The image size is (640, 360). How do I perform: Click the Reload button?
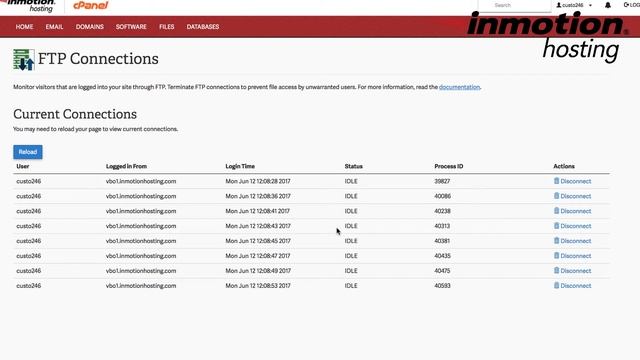28,152
